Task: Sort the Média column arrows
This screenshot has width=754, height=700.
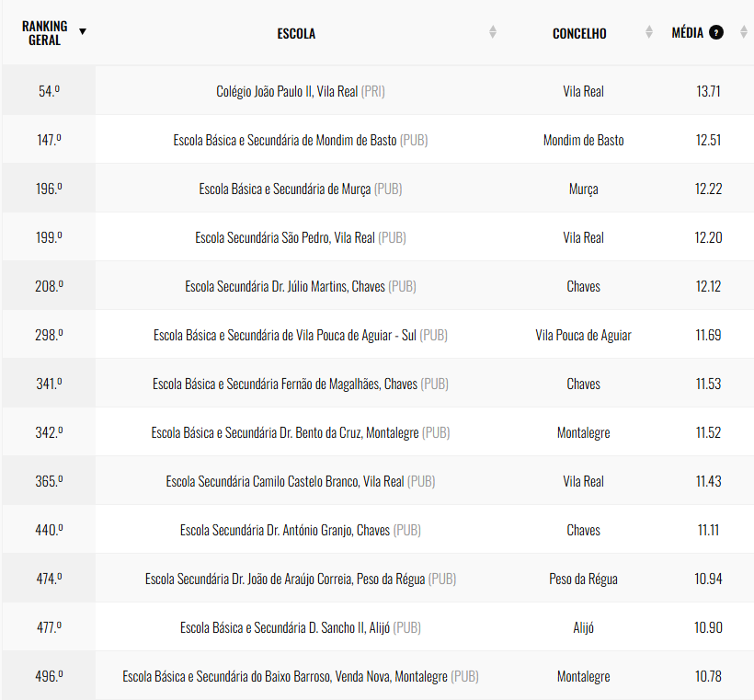Action: click(x=740, y=33)
